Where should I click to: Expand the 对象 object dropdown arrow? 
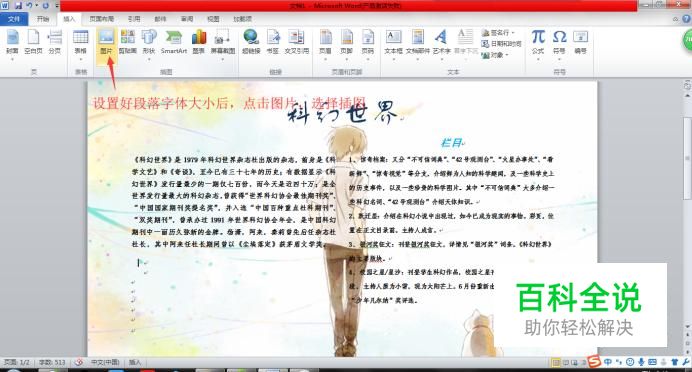point(507,55)
